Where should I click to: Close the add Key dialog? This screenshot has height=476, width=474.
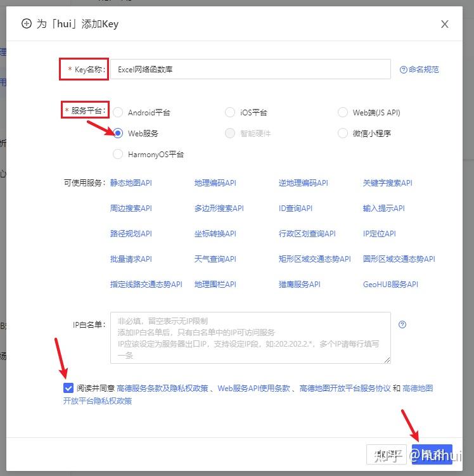[445, 24]
